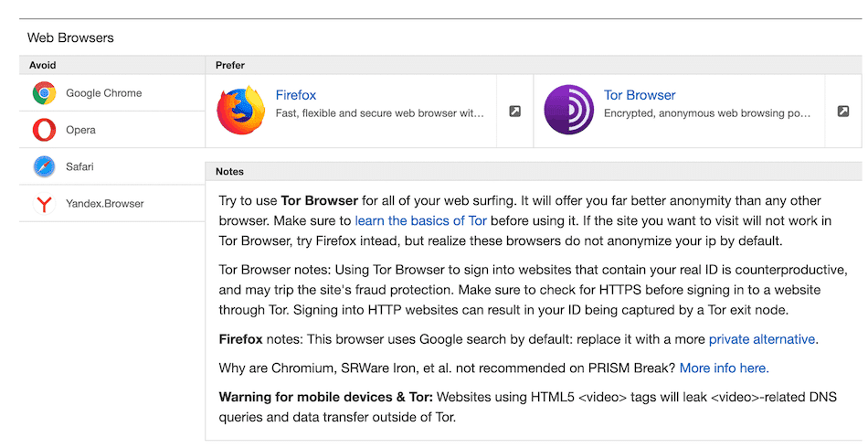
Task: Select Yandex.Browser text in Avoid list
Action: click(x=105, y=204)
